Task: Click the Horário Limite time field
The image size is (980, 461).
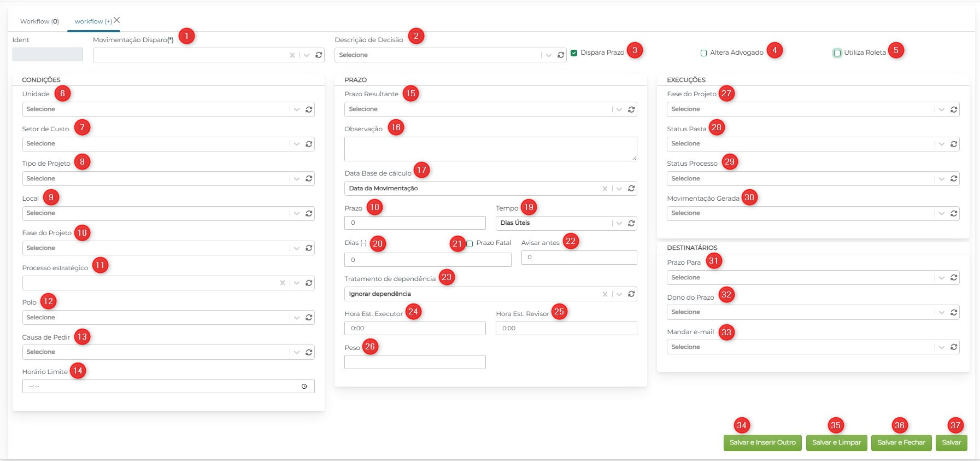Action: coord(168,387)
